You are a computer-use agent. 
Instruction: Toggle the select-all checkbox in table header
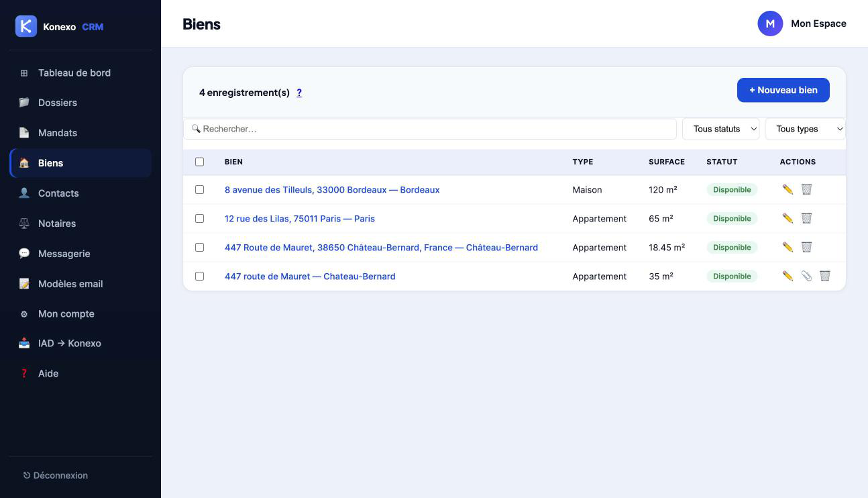tap(199, 162)
